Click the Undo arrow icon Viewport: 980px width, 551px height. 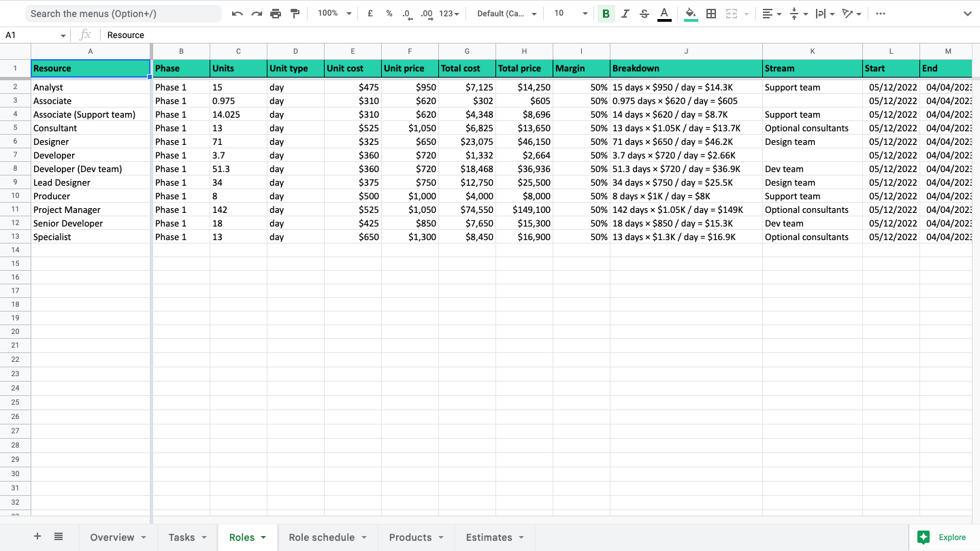tap(237, 14)
